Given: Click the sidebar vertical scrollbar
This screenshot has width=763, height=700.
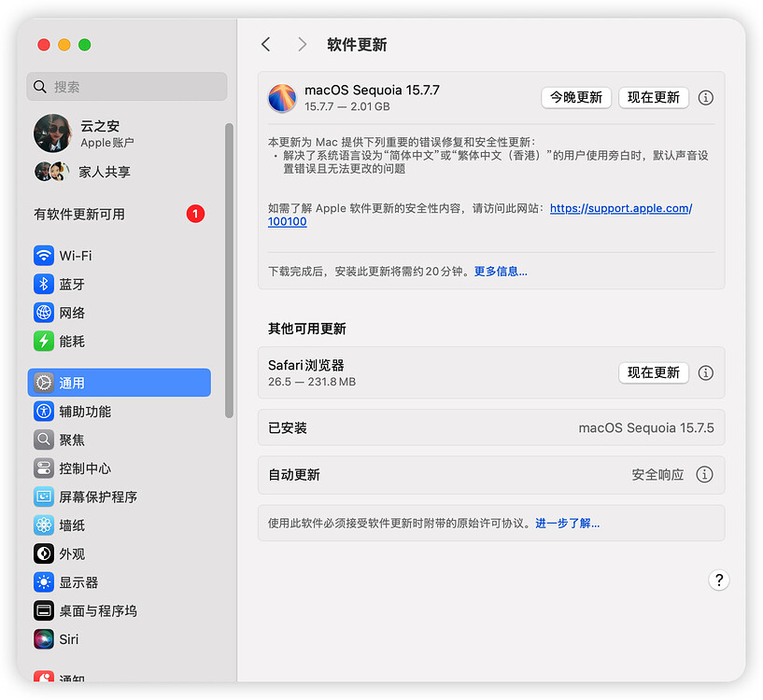Looking at the screenshot, I should [229, 271].
